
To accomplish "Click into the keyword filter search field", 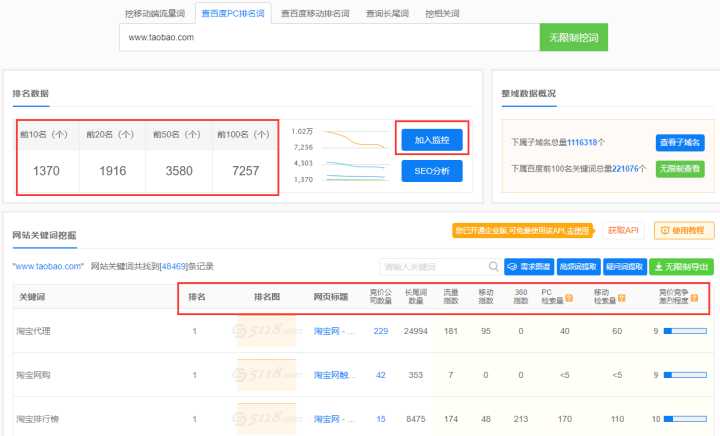I will [x=434, y=267].
